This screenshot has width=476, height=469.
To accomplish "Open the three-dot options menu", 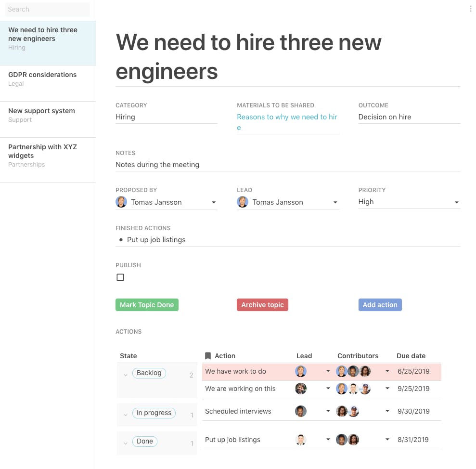I will pos(470,9).
